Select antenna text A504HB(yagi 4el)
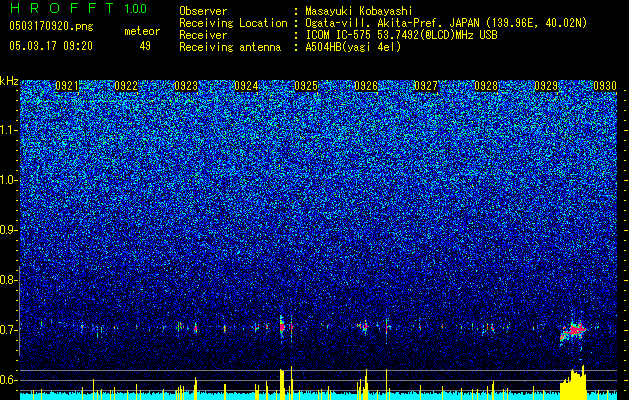Image resolution: width=629 pixels, height=400 pixels. pyautogui.click(x=353, y=47)
